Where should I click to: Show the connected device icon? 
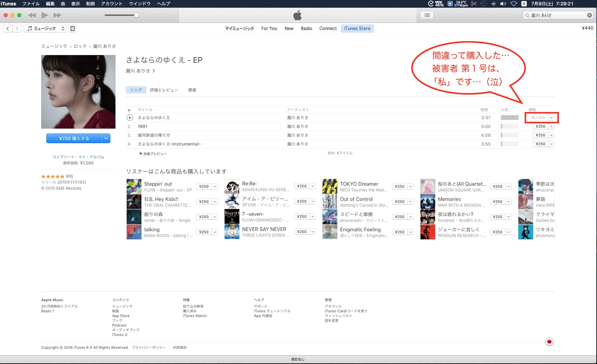(72, 29)
